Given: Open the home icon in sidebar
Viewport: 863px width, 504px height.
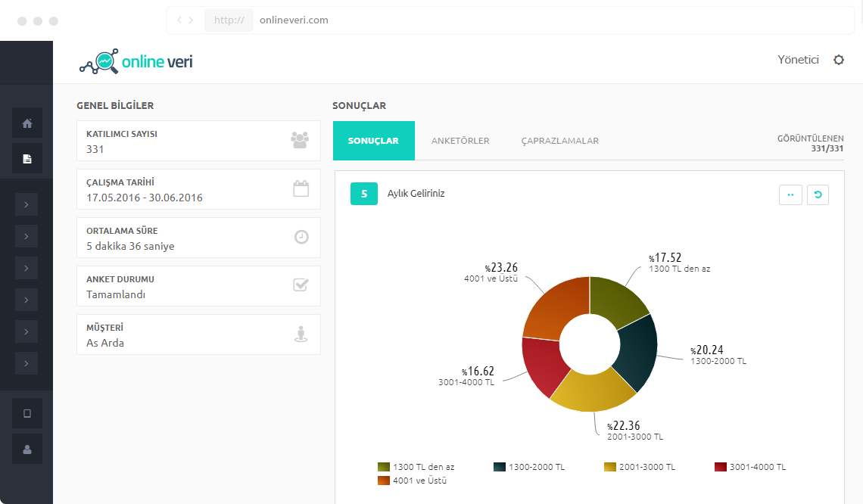Looking at the screenshot, I should 27,123.
